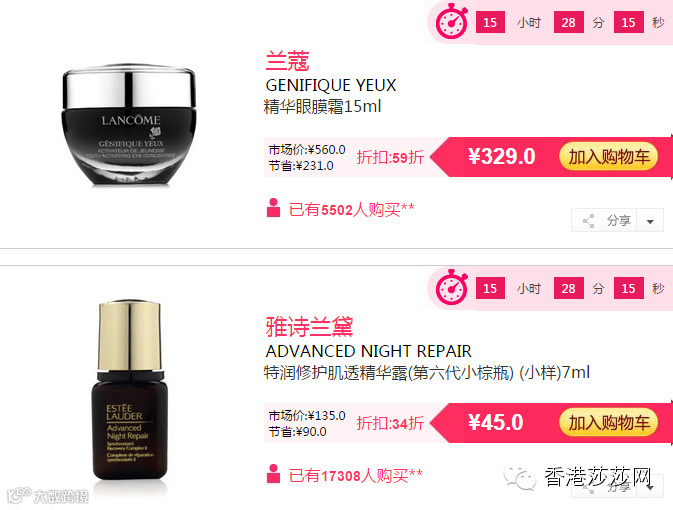Open the 兰蔻 brand link

coord(288,61)
